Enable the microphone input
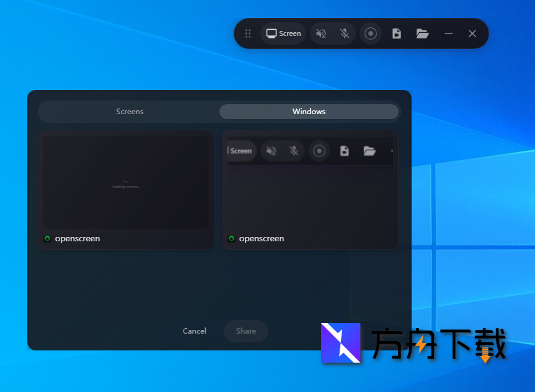 coord(344,33)
